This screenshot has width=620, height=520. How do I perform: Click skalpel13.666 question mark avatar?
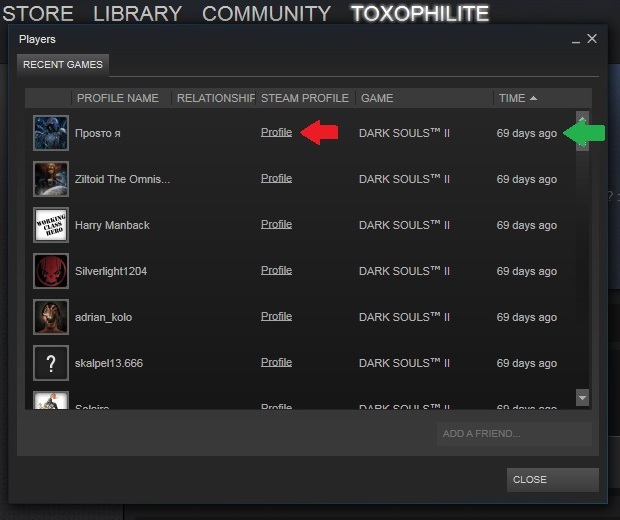(51, 363)
